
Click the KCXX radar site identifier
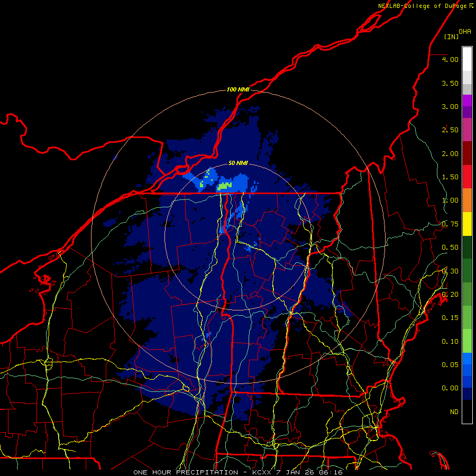[x=262, y=472]
